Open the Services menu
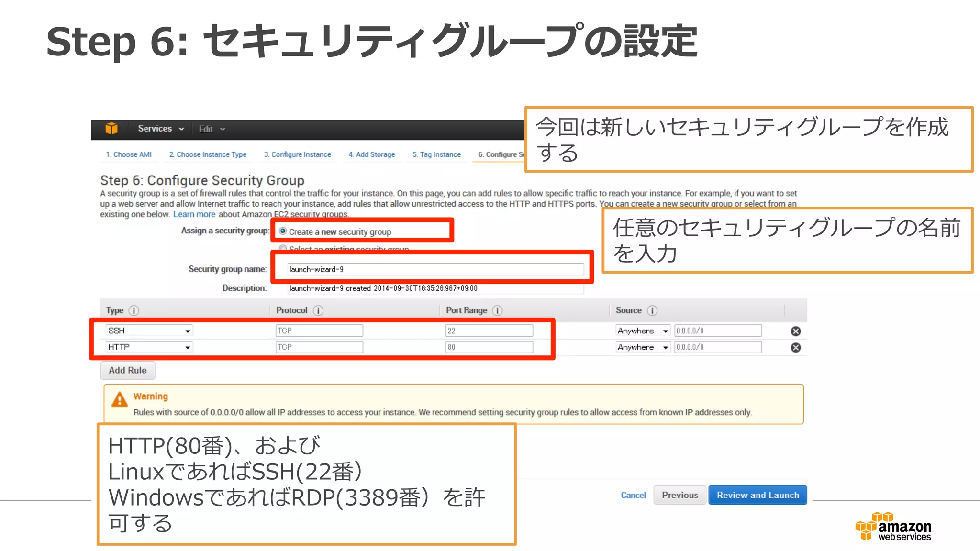This screenshot has height=551, width=980. coord(161,129)
